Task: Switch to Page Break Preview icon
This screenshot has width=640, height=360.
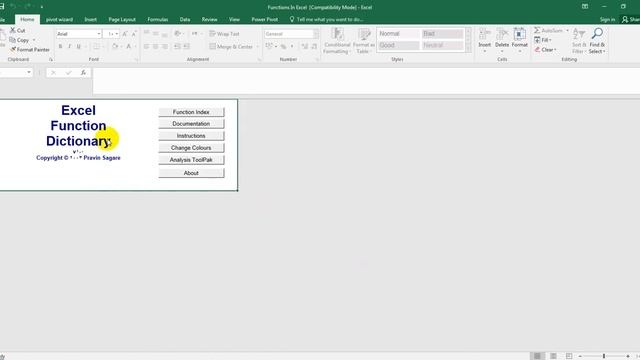Action: pos(569,356)
